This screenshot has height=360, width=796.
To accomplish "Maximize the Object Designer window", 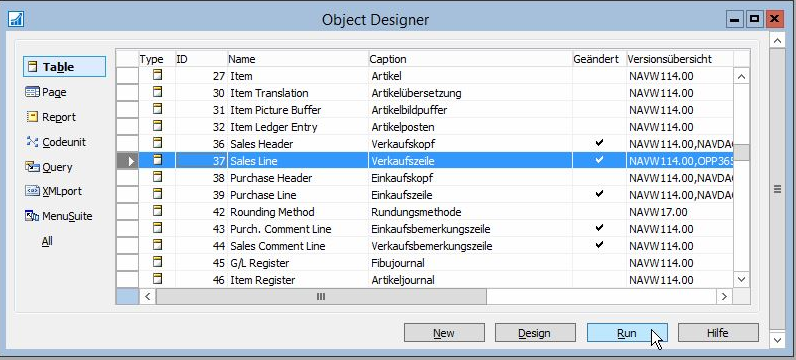I will pyautogui.click(x=755, y=19).
